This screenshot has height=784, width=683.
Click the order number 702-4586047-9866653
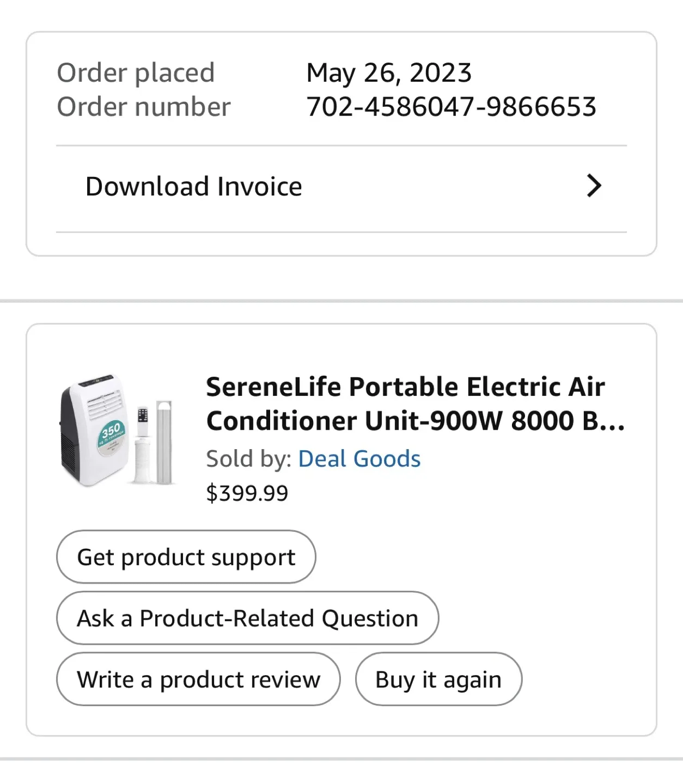click(x=452, y=107)
